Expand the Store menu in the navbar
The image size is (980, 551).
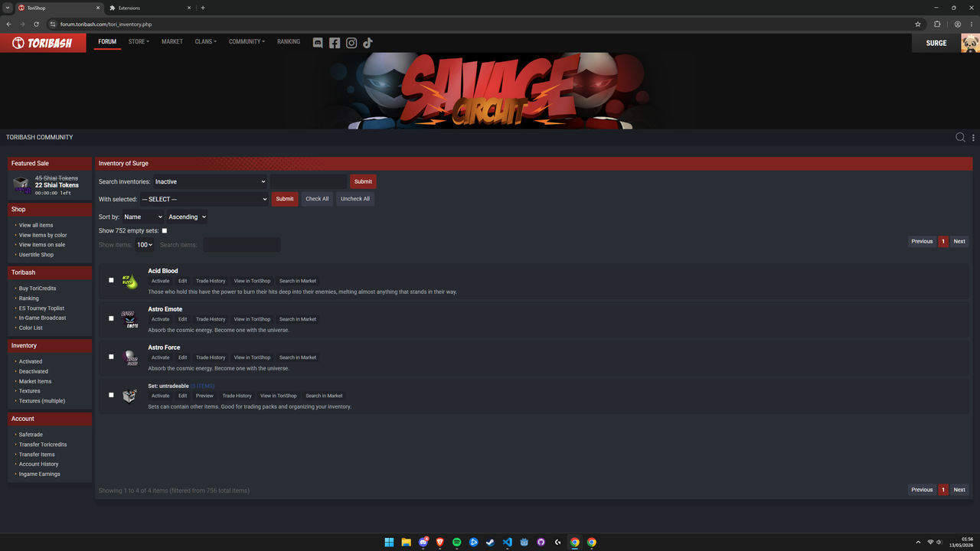139,42
